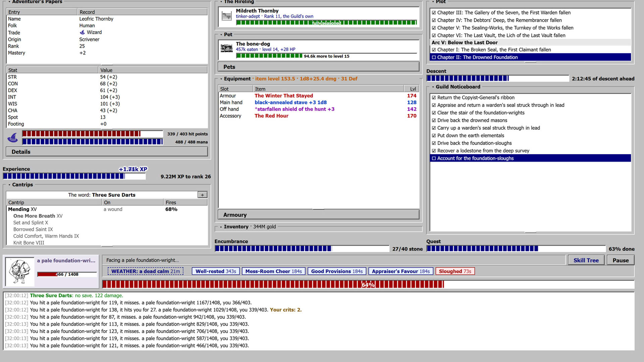Image resolution: width=644 pixels, height=362 pixels.
Task: Expand the Inventory section
Action: 221,227
